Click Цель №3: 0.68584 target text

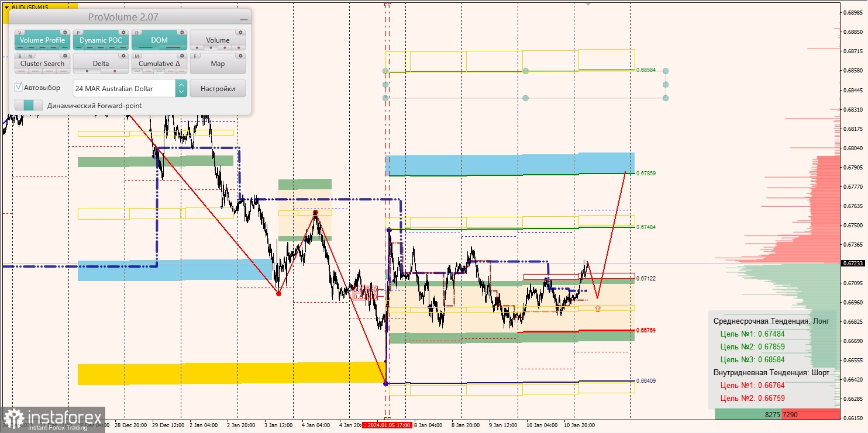click(x=752, y=360)
